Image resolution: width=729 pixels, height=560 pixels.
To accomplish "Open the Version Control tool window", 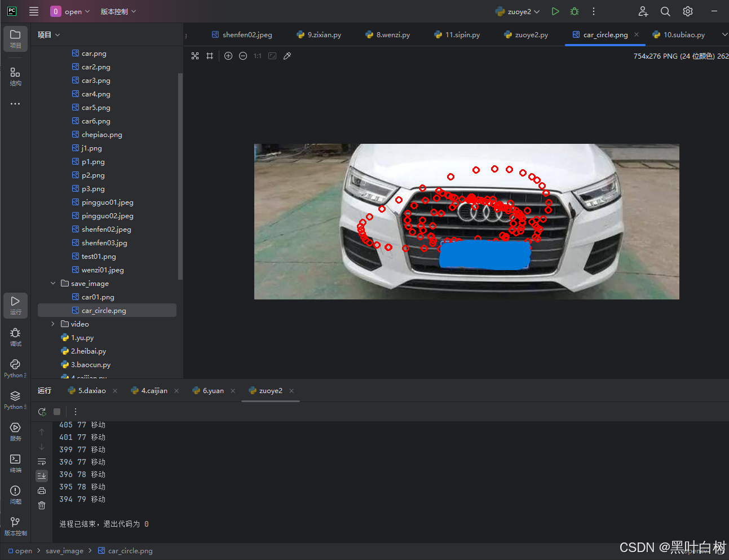I will tap(15, 526).
